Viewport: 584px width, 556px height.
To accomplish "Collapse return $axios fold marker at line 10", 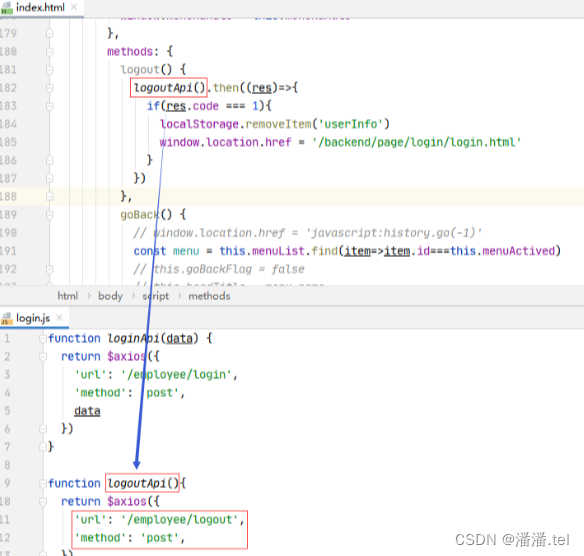I will click(x=43, y=502).
